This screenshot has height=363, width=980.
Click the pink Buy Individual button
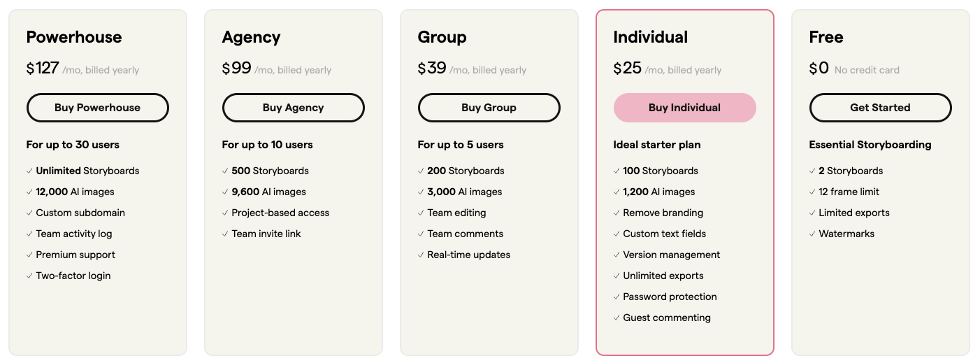point(684,108)
